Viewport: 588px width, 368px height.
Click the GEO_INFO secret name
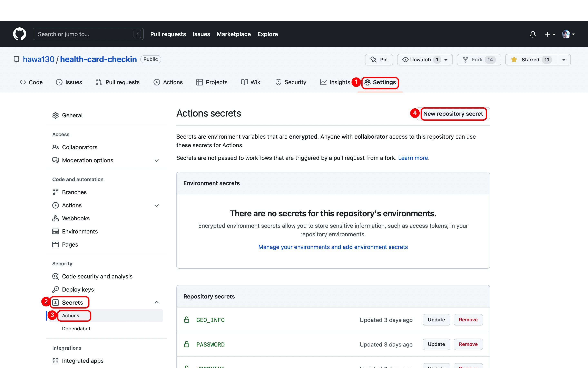click(210, 320)
